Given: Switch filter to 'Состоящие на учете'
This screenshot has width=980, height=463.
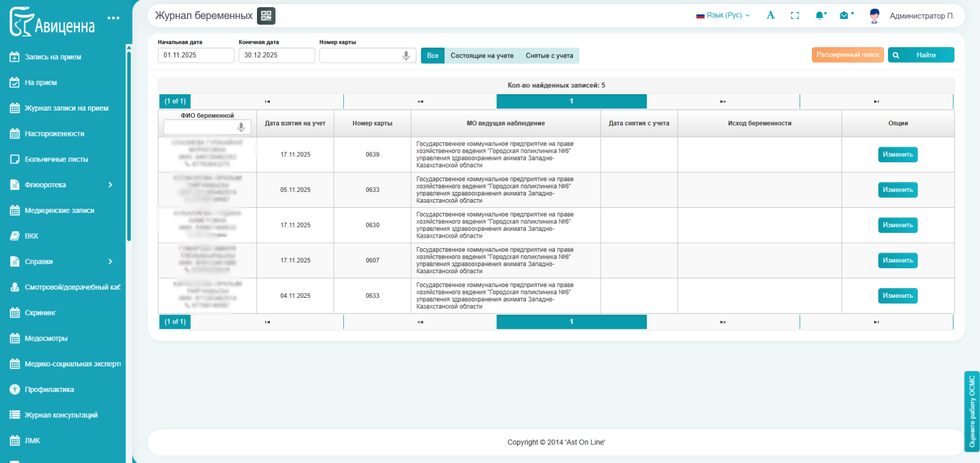Looking at the screenshot, I should click(x=482, y=56).
